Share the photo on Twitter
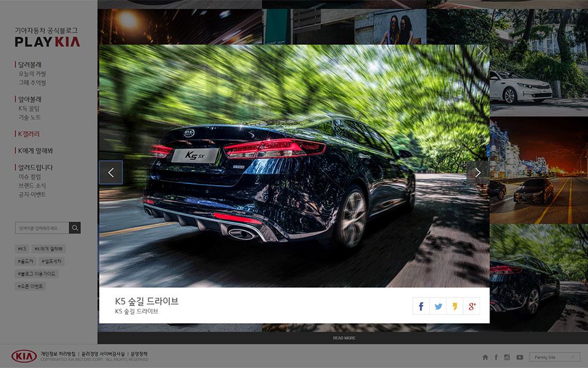 tap(438, 306)
